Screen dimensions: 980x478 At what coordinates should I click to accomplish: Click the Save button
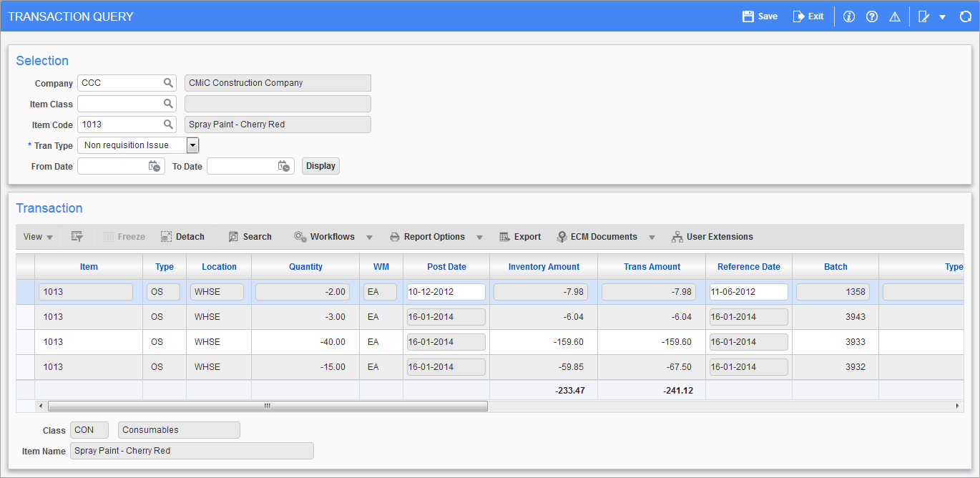click(x=760, y=16)
